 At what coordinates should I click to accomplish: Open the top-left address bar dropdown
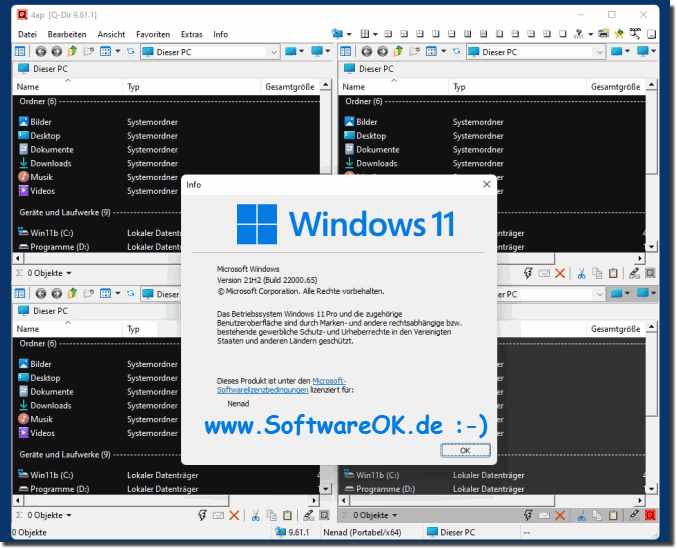(x=274, y=52)
